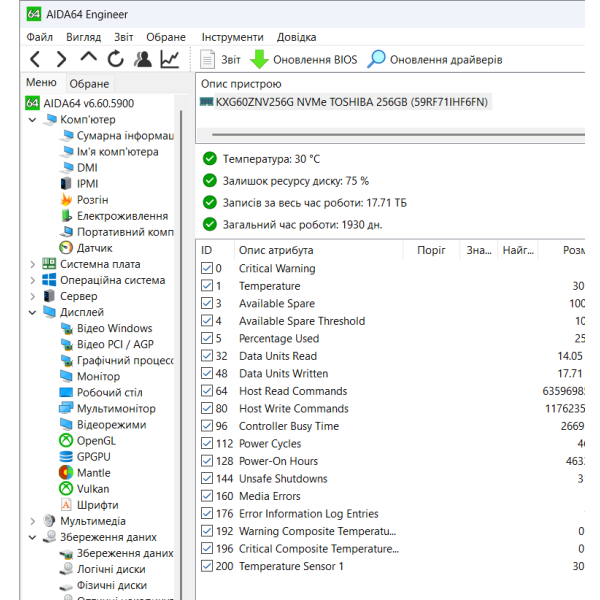This screenshot has height=600, width=600.
Task: Click the refresh icon in toolbar
Action: click(x=116, y=59)
